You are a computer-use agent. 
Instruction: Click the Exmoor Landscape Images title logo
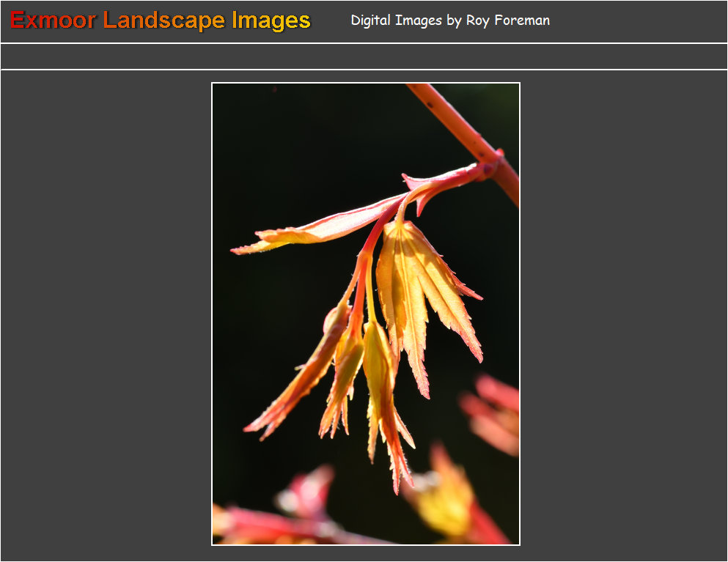[x=161, y=21]
